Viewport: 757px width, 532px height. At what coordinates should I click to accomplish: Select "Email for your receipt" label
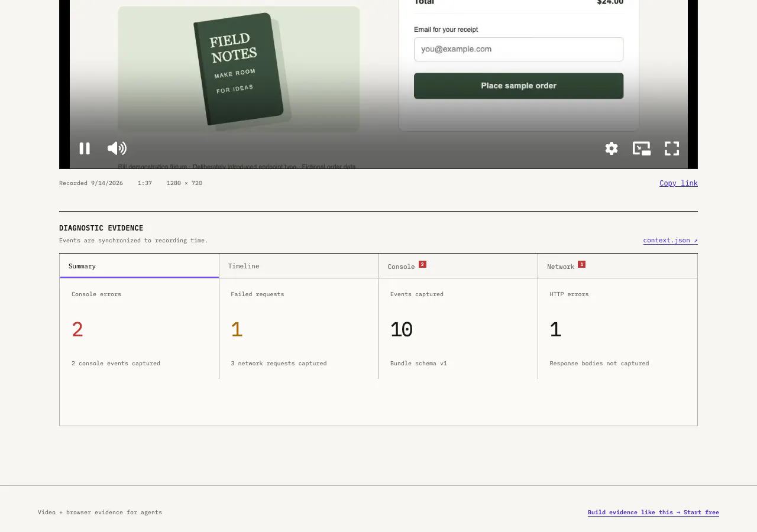coord(446,30)
